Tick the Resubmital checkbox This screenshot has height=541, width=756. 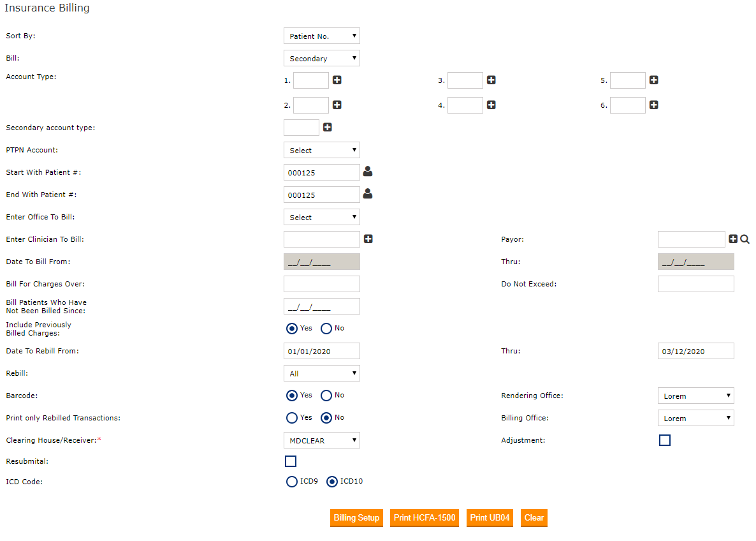tap(291, 461)
